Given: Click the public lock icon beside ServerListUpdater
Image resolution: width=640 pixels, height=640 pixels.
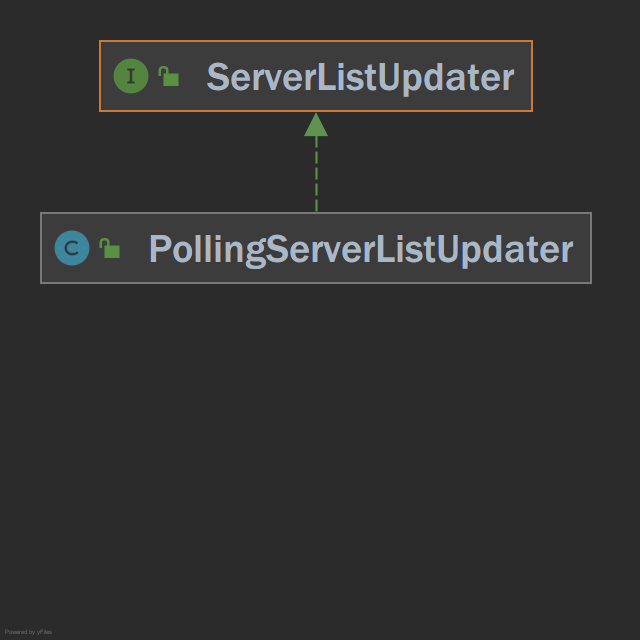Looking at the screenshot, I should [x=169, y=76].
